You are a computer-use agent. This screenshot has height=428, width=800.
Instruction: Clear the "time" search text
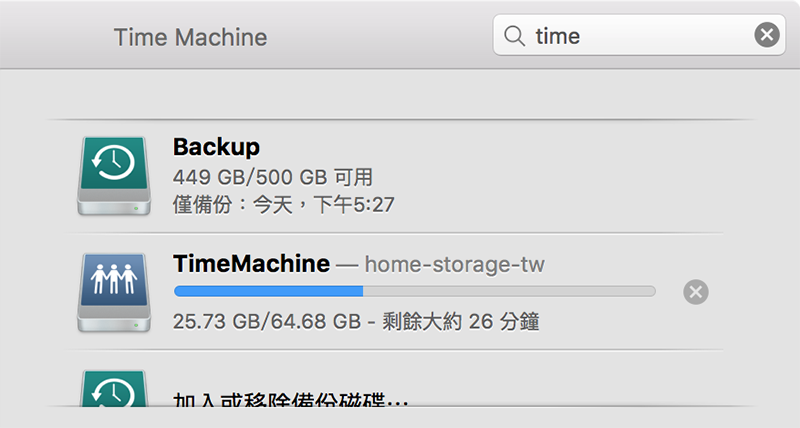(767, 35)
